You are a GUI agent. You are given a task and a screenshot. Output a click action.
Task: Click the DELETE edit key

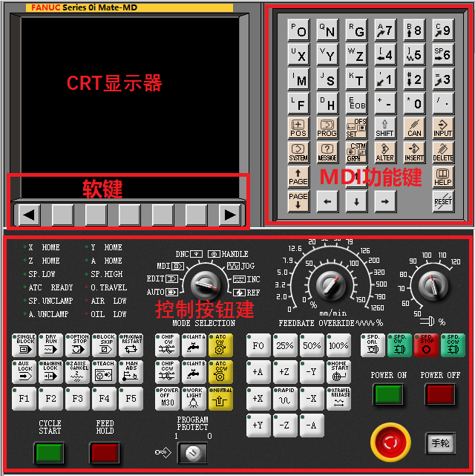443,153
